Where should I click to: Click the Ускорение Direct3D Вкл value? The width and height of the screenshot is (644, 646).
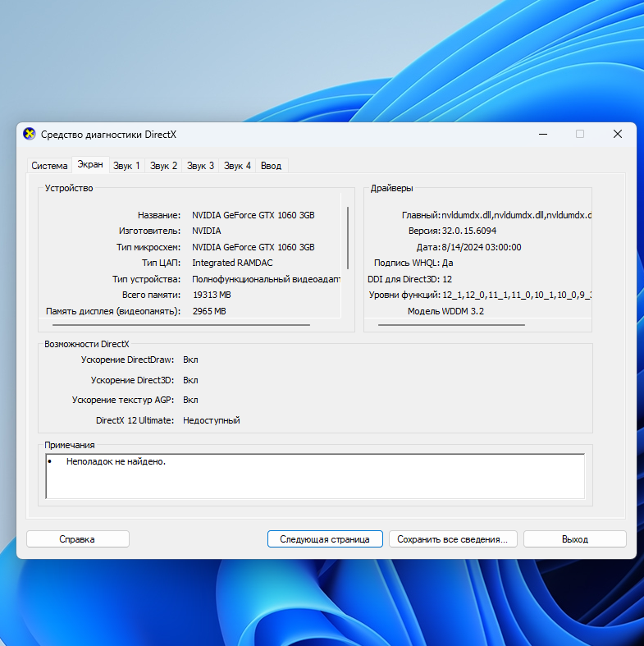(x=190, y=380)
